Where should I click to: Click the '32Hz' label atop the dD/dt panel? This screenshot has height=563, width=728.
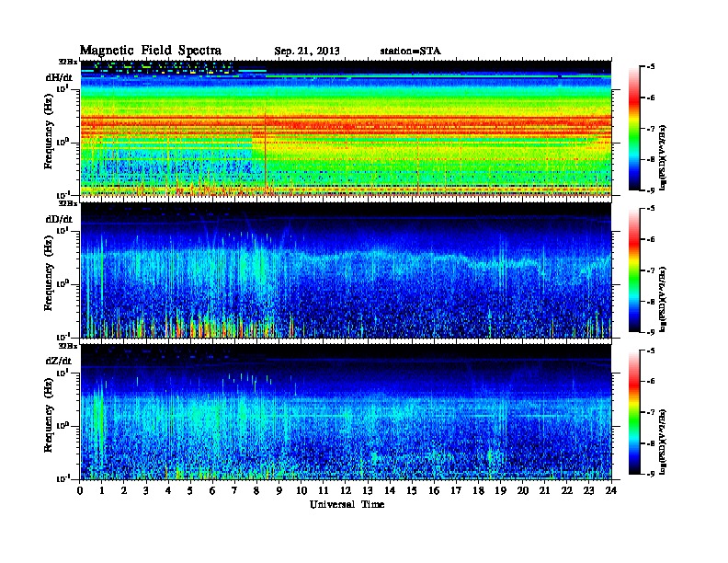68,203
